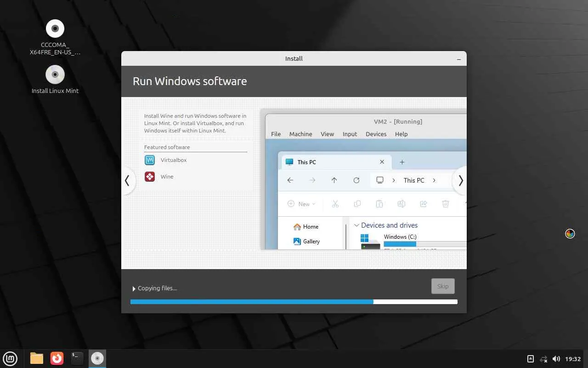Expand the chevron after This PC in the address bar
The image size is (588, 368).
[434, 180]
